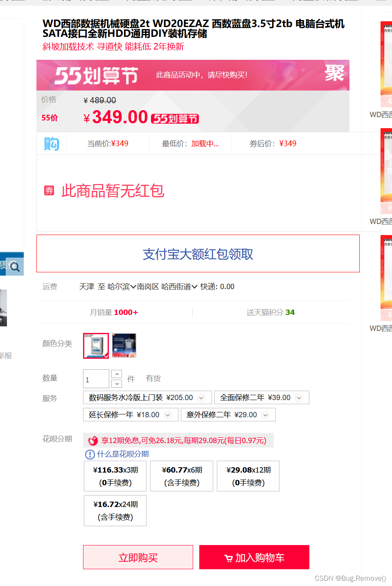Click the 55划算节 tag next to price
The width and height of the screenshot is (392, 586).
click(175, 119)
